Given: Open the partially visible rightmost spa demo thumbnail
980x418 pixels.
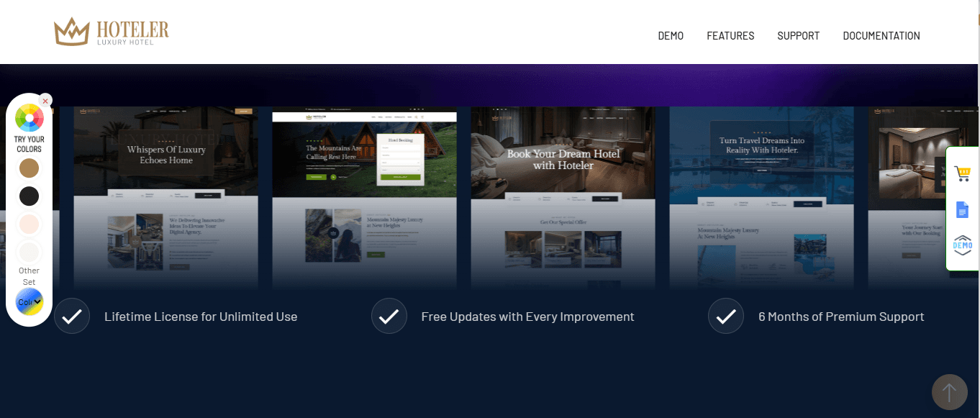Looking at the screenshot, I should point(907,198).
